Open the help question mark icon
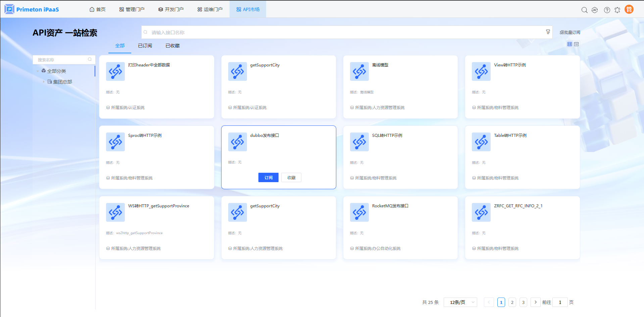This screenshot has width=644, height=317. pos(607,10)
